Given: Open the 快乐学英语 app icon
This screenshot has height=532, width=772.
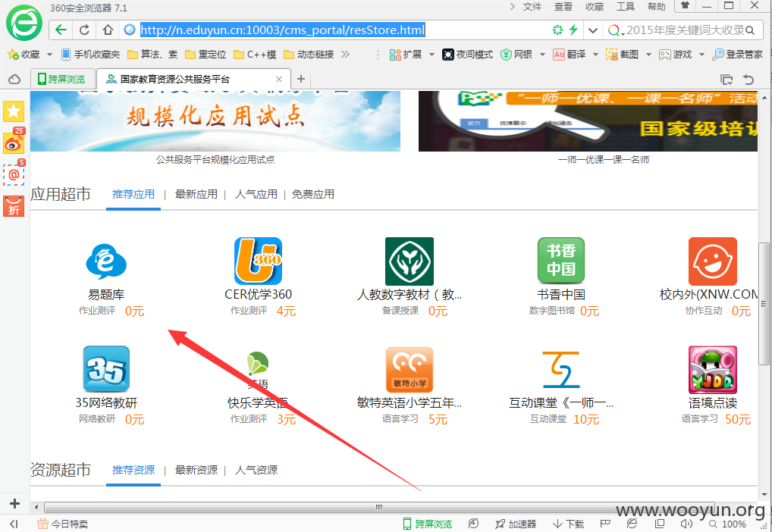Looking at the screenshot, I should pyautogui.click(x=258, y=369).
